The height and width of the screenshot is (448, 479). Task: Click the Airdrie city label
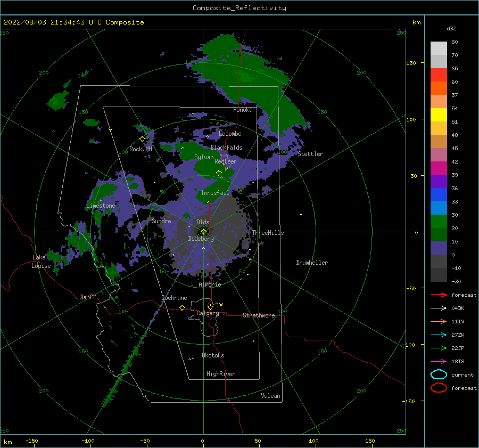pos(210,284)
